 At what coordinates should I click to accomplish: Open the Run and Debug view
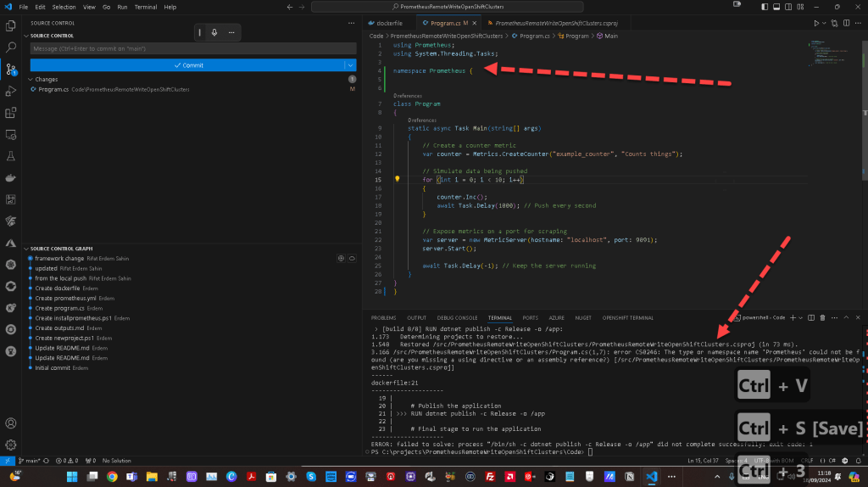coord(10,91)
